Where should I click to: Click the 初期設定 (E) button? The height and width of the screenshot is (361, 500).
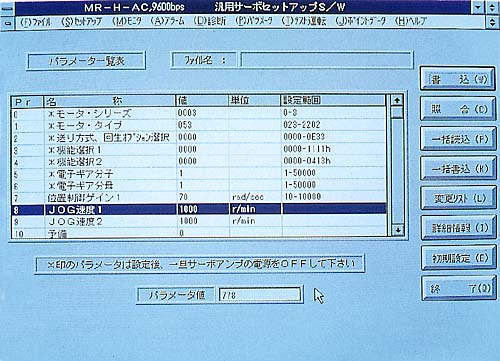[459, 258]
